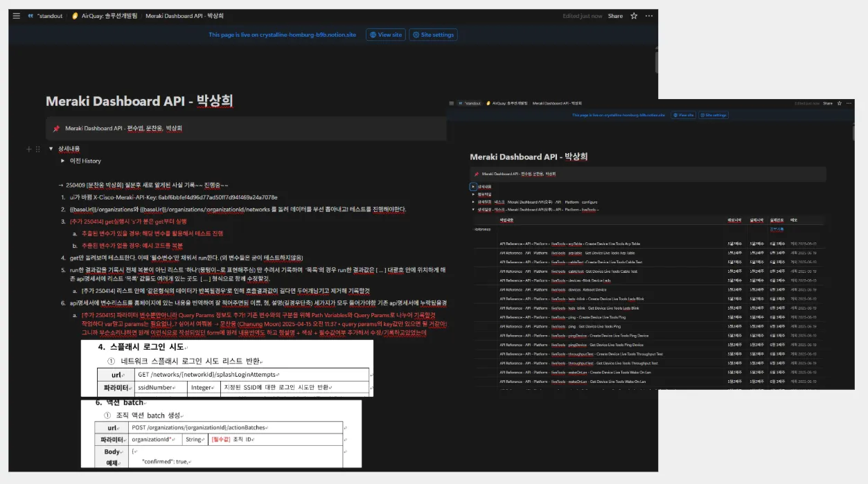The image size is (868, 484).
Task: Click the six-dot drag handle beside 상세내용
Action: (x=37, y=149)
